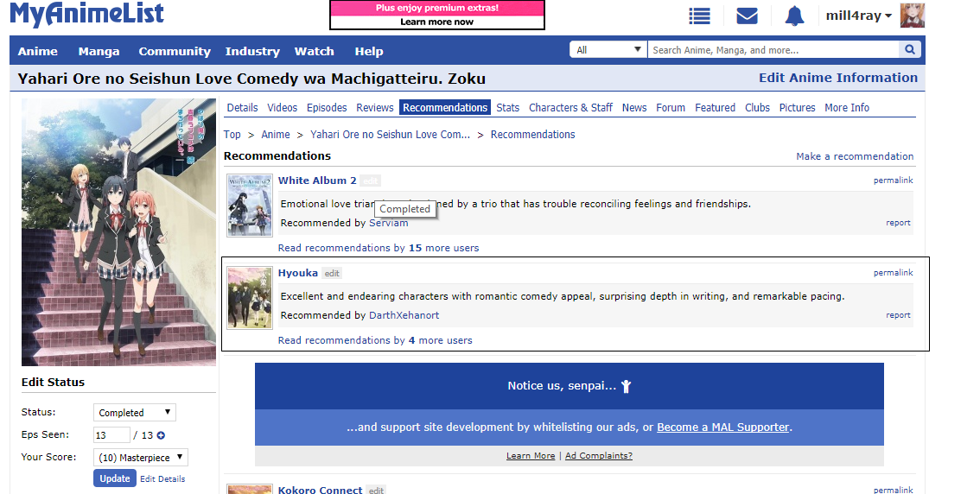980x494 pixels.
Task: Open the Anime menu
Action: pyautogui.click(x=37, y=51)
